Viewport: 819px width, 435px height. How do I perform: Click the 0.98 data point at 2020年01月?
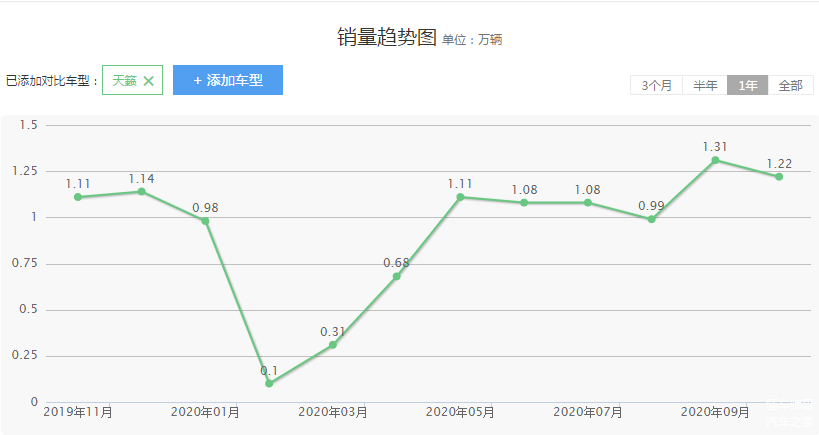tap(205, 221)
